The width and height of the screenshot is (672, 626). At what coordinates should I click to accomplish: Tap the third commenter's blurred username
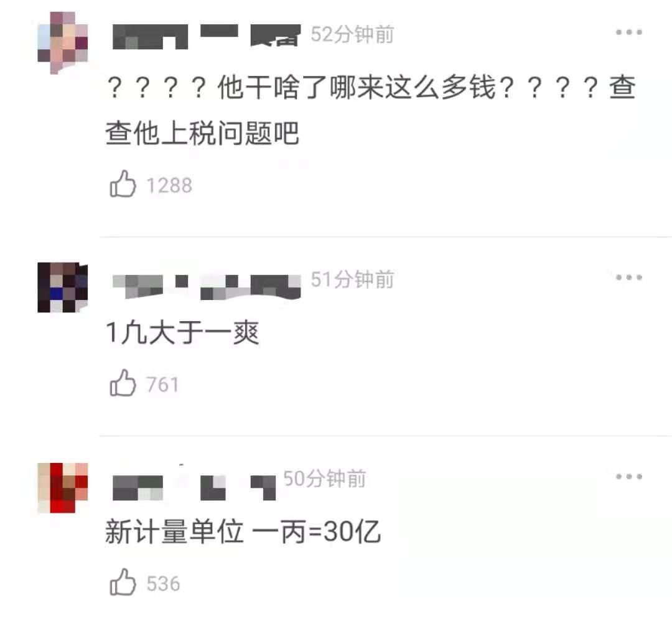point(194,488)
